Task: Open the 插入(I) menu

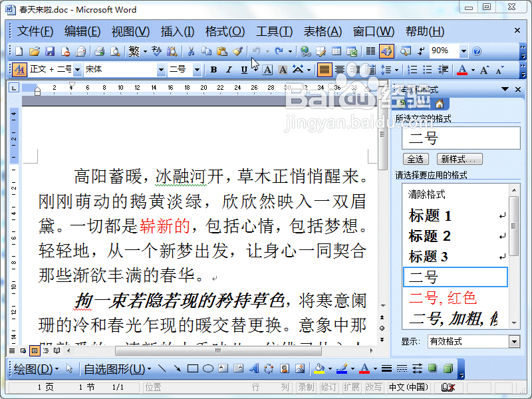Action: click(x=176, y=31)
